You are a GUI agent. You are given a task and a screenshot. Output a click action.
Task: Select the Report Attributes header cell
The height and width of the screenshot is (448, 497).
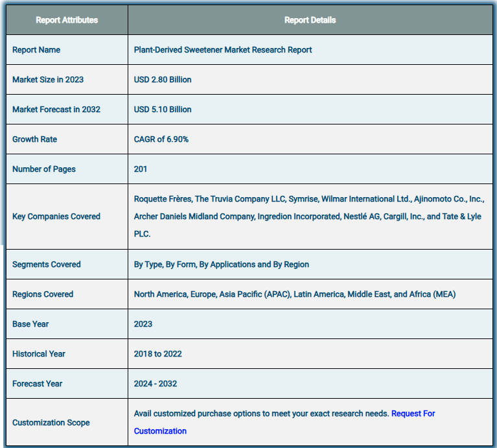click(67, 20)
